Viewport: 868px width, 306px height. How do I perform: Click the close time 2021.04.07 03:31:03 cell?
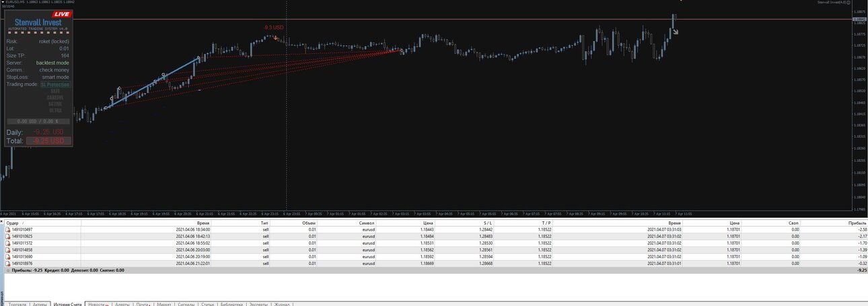click(663, 229)
